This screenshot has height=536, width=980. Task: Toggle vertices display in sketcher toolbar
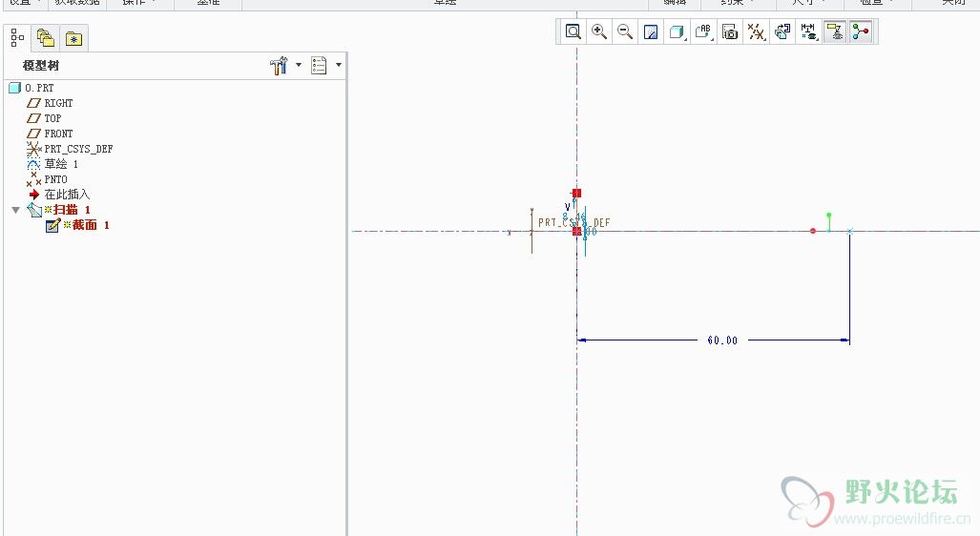pos(861,31)
